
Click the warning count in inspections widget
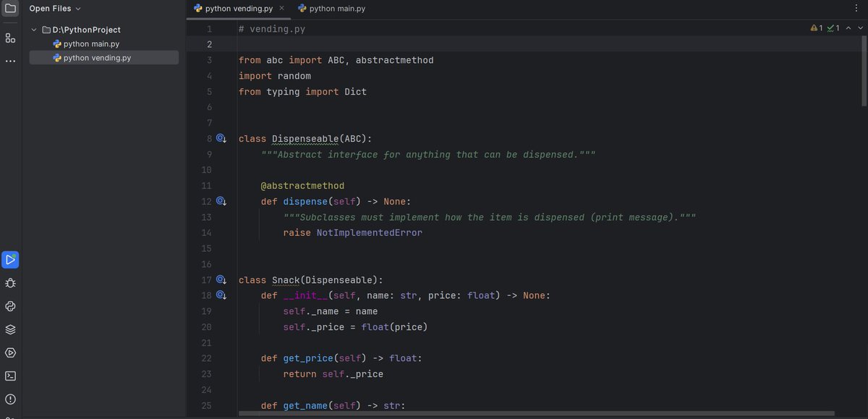coord(817,27)
